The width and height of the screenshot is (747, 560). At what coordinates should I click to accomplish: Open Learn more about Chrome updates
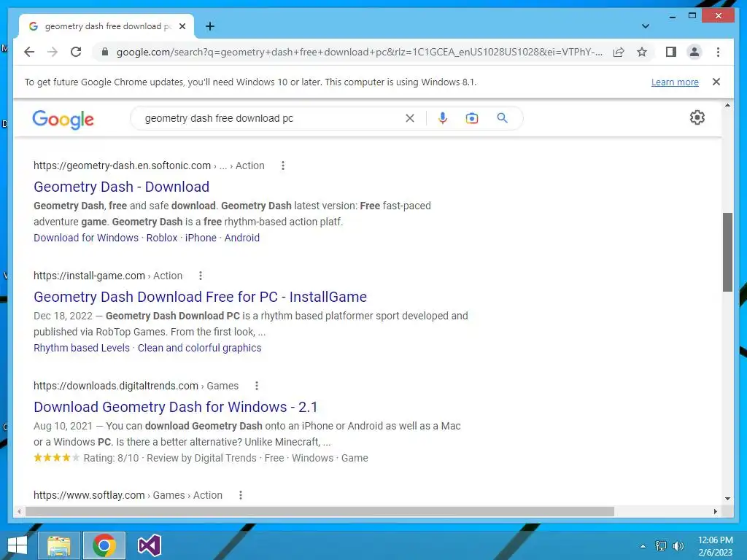pyautogui.click(x=675, y=82)
